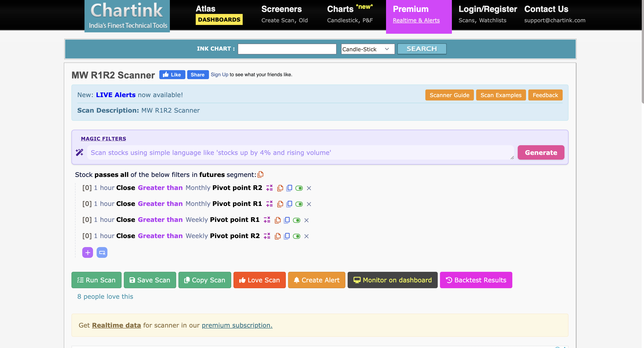Viewport: 644px width, 348px height.
Task: Open the Atlas Dashboards menu
Action: 219,15
